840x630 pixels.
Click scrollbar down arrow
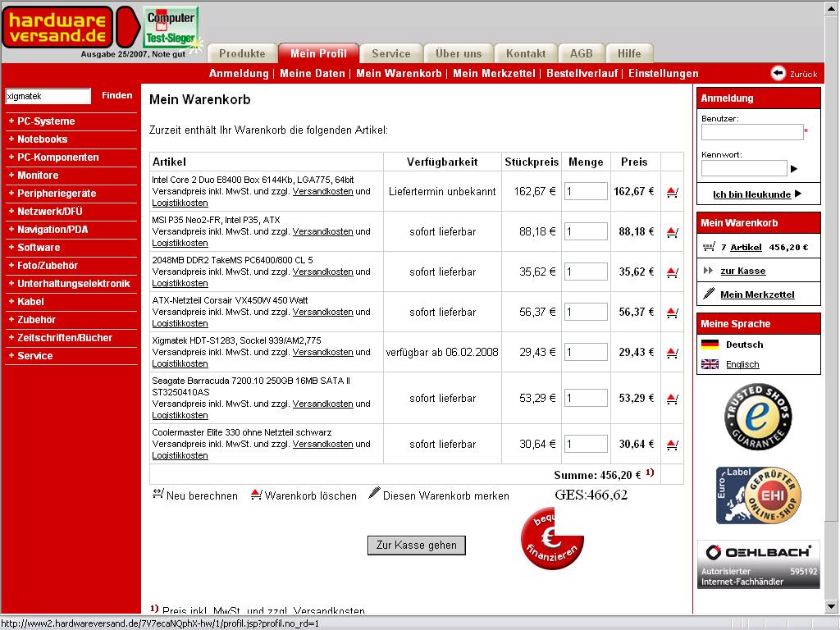point(831,607)
